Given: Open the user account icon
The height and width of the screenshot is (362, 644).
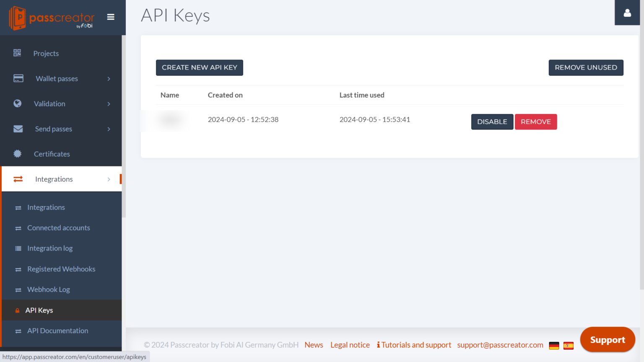Looking at the screenshot, I should coord(627,13).
